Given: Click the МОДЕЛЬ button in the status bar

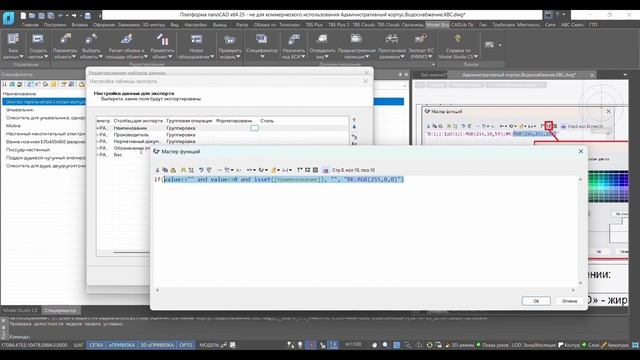Looking at the screenshot, I should coord(209,345).
